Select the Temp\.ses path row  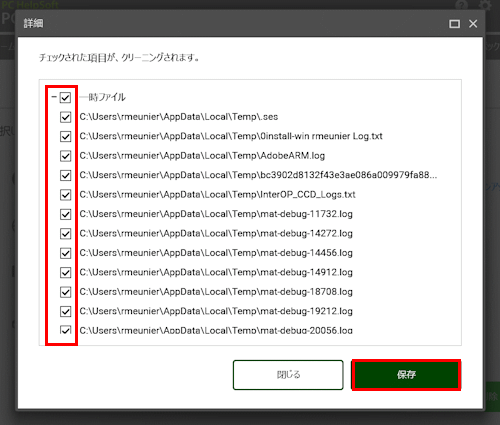tap(179, 117)
